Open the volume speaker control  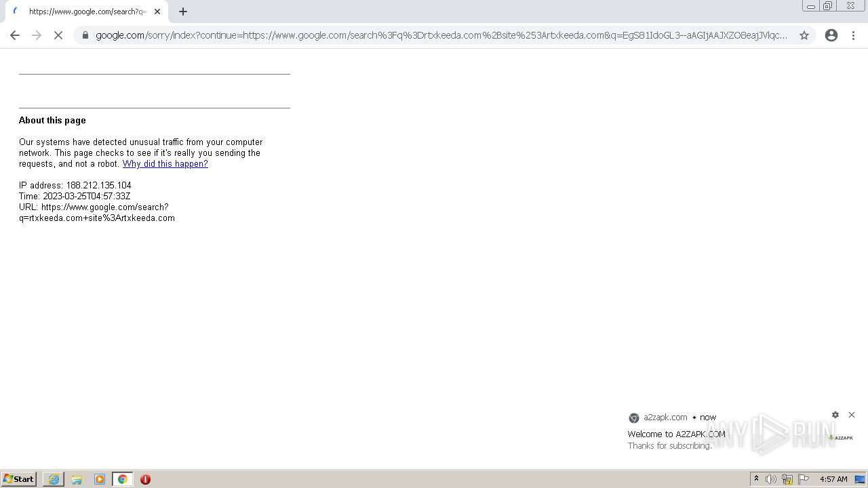point(771,479)
